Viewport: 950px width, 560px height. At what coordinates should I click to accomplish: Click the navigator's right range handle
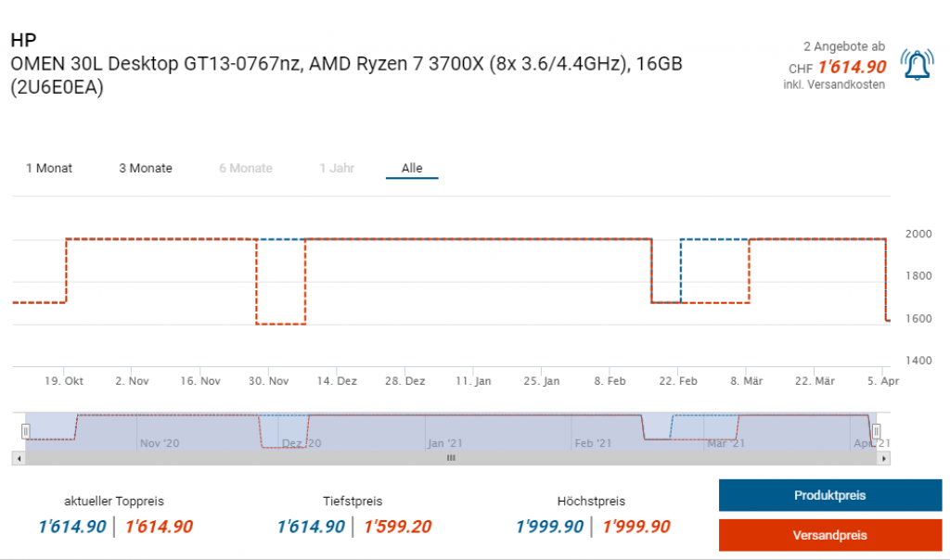tap(876, 431)
